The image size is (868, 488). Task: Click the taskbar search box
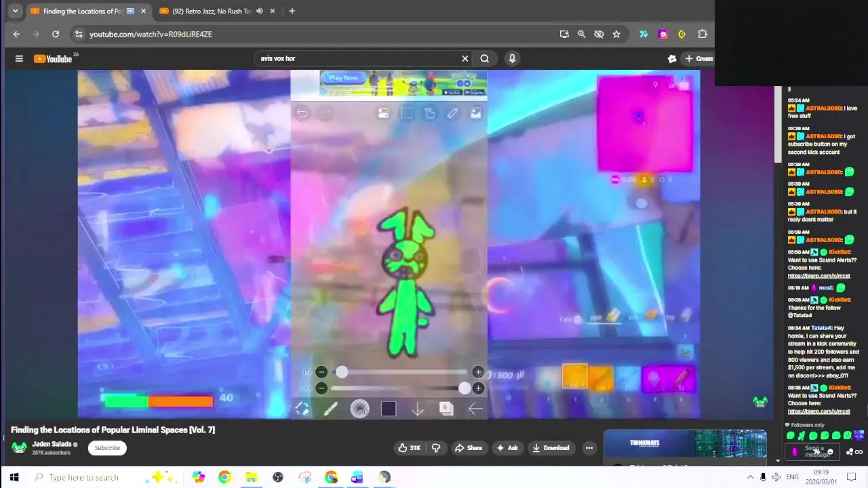(x=105, y=477)
